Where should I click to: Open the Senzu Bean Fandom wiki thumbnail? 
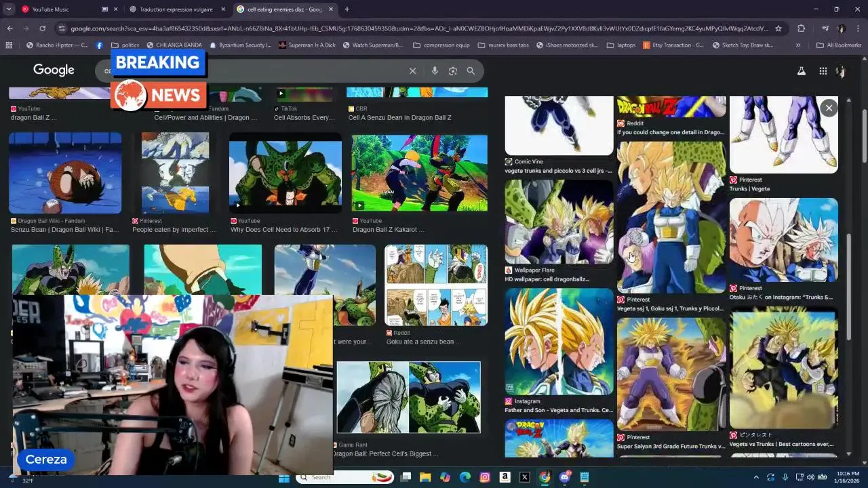pyautogui.click(x=65, y=173)
